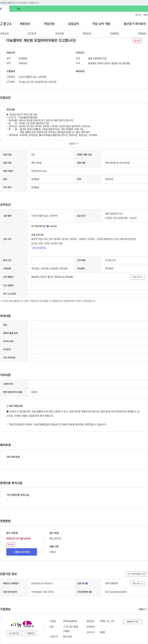This screenshot has height=644, width=148.
Task: Open 더보기 link in 기업정보 section
Action: [143, 609]
